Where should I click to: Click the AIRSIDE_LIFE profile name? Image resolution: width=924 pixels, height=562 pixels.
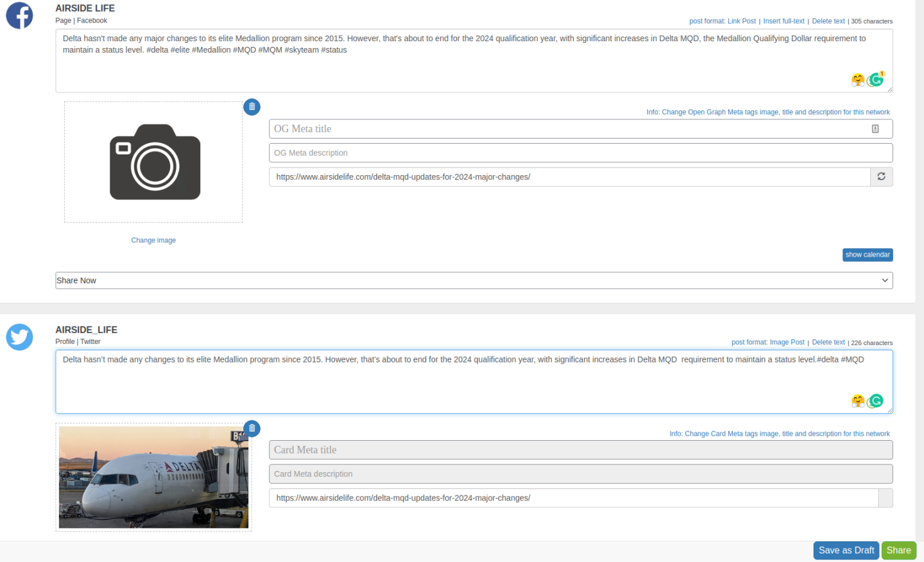[87, 330]
